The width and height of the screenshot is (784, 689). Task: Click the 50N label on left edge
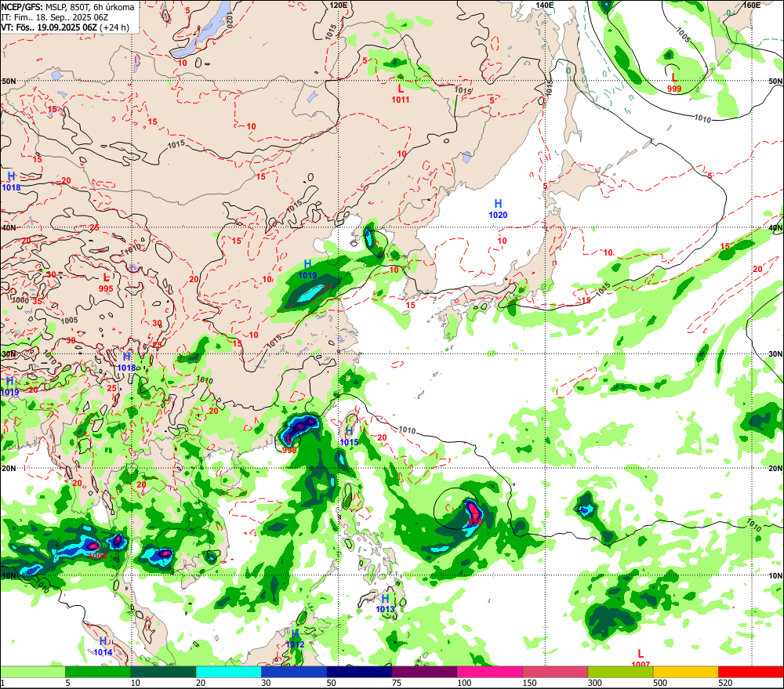point(9,81)
